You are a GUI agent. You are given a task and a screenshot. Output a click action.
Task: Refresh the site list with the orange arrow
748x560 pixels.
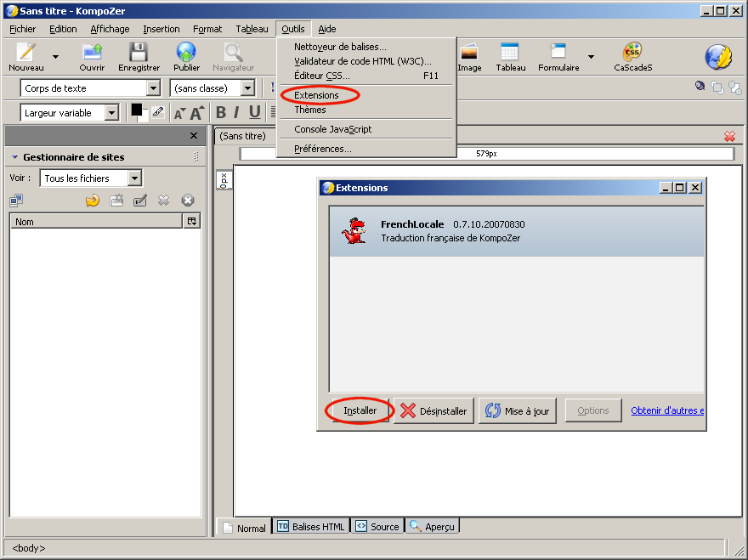pyautogui.click(x=93, y=201)
